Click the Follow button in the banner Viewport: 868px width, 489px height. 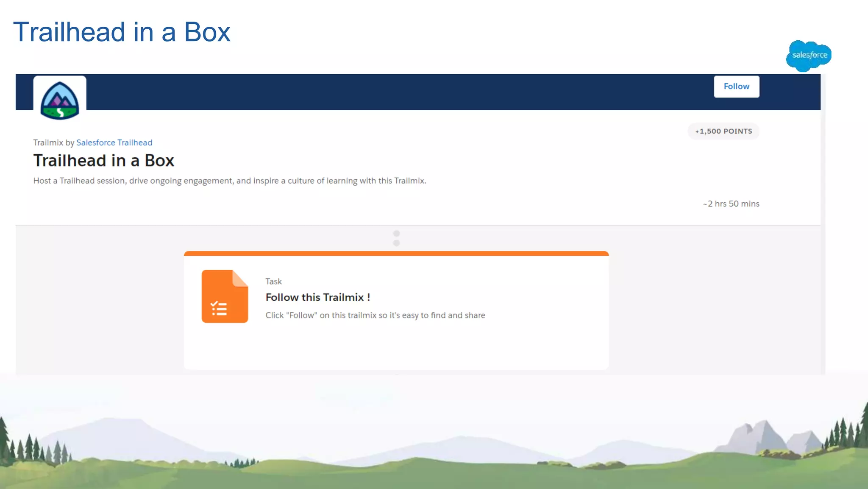[x=736, y=87]
